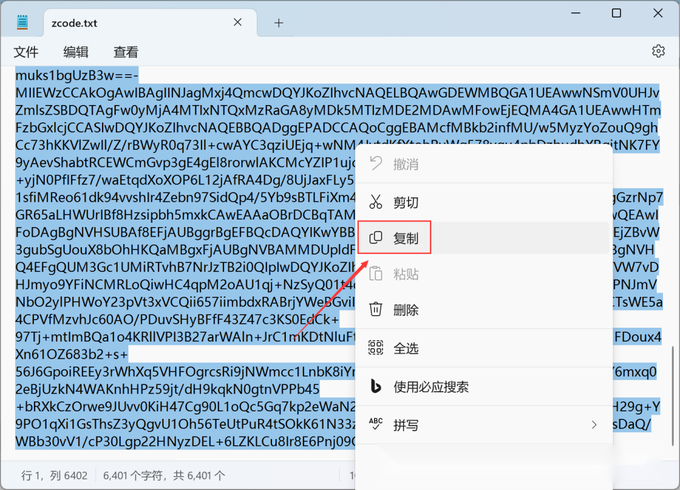Click text line starting 4CPVfMzvhJc60AO

tap(177, 320)
